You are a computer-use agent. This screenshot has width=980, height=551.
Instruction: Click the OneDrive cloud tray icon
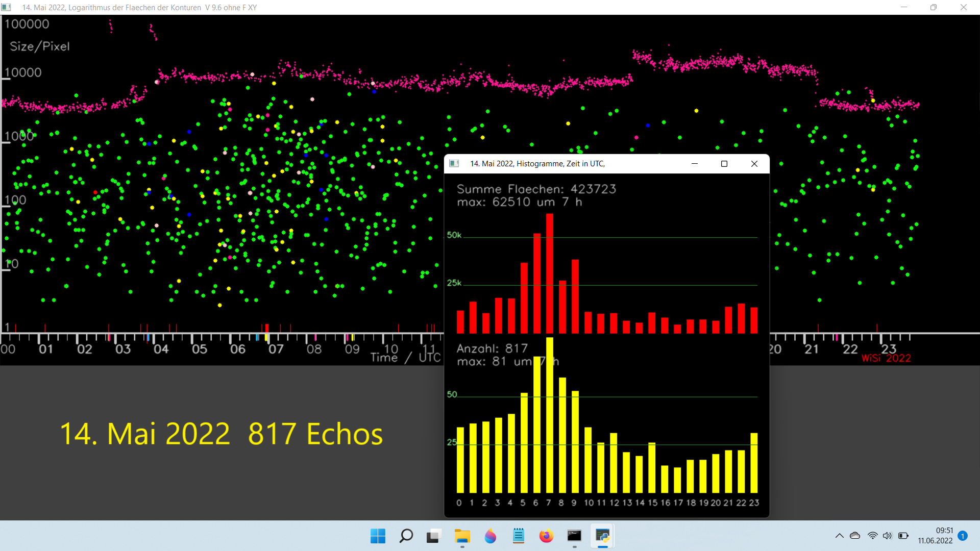coord(855,536)
